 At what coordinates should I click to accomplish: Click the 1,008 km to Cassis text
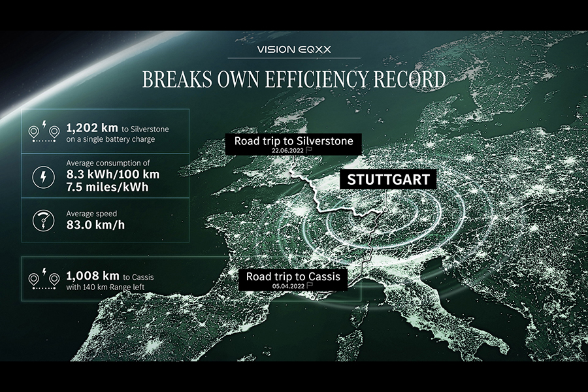(106, 274)
